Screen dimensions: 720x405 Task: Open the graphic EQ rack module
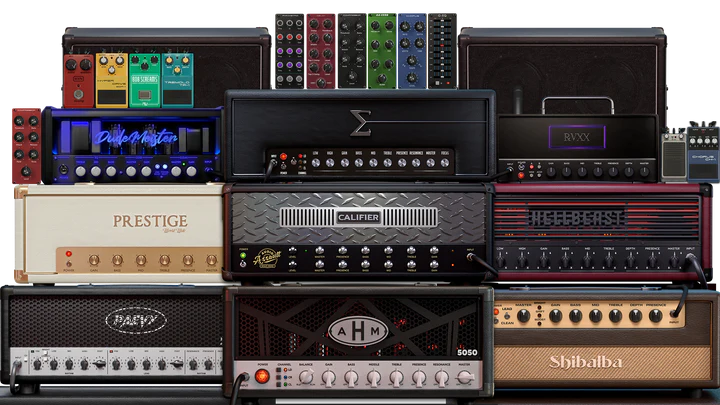tap(442, 51)
